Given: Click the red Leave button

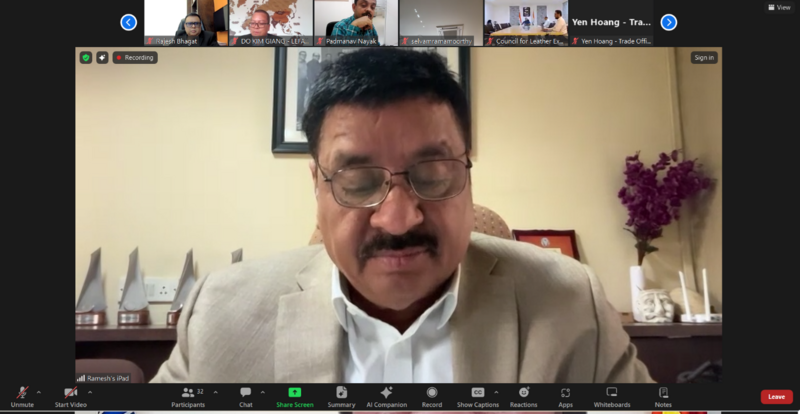Looking at the screenshot, I should click(x=776, y=397).
